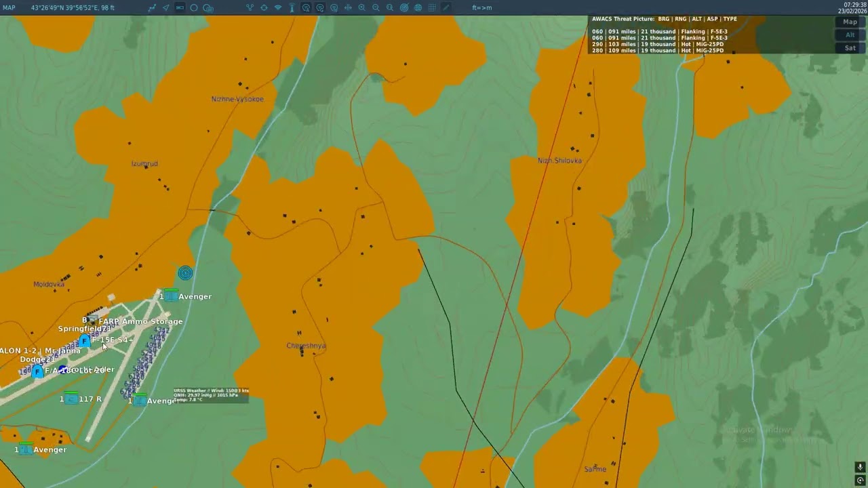Viewport: 868px width, 488px height.
Task: Select the F/A-18C Lot 20 aircraft icon
Action: point(37,371)
